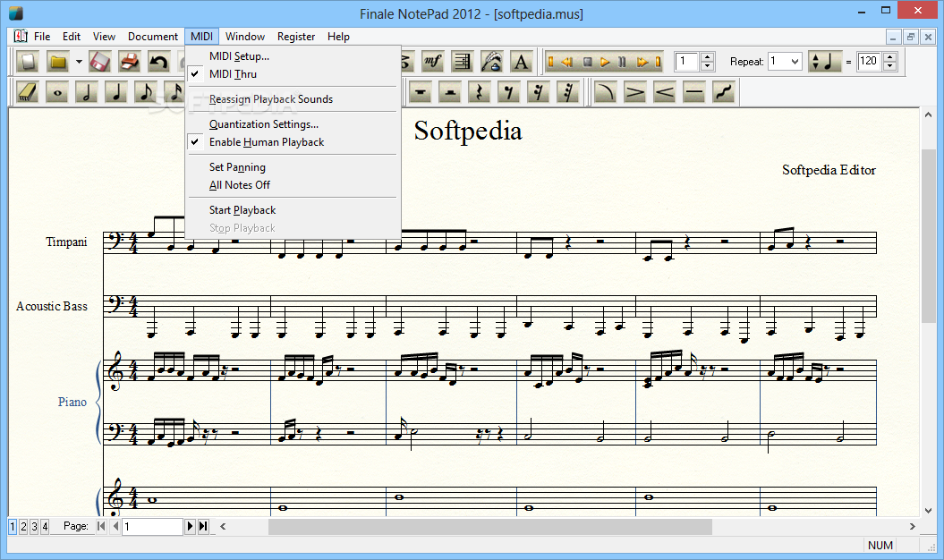Viewport: 944px width, 560px height.
Task: Undo with the curved arrow icon
Action: tap(159, 62)
